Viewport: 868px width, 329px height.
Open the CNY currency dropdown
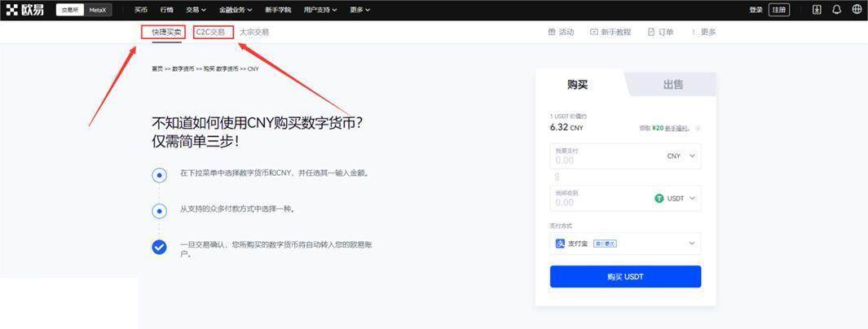681,156
